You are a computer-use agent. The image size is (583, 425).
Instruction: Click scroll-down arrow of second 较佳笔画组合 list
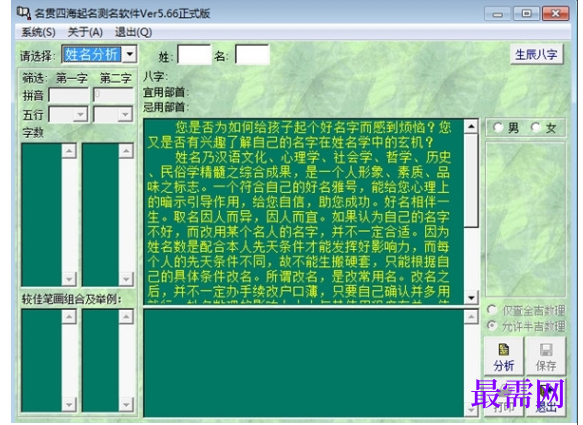(126, 405)
